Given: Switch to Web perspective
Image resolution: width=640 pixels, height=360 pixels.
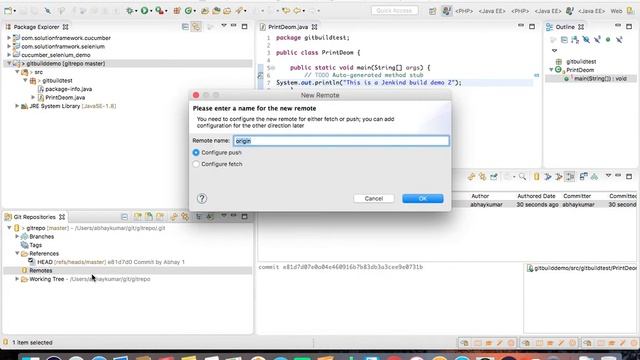Looking at the screenshot, I should click(x=616, y=11).
